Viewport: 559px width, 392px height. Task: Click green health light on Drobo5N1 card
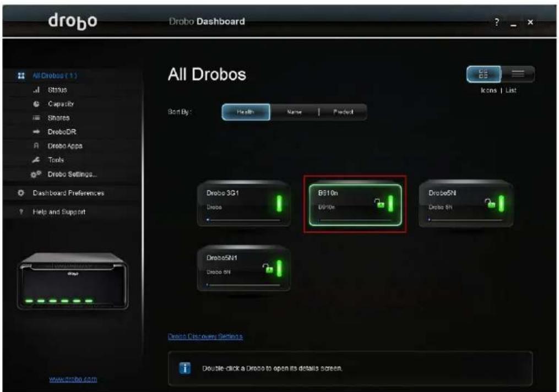pos(279,268)
